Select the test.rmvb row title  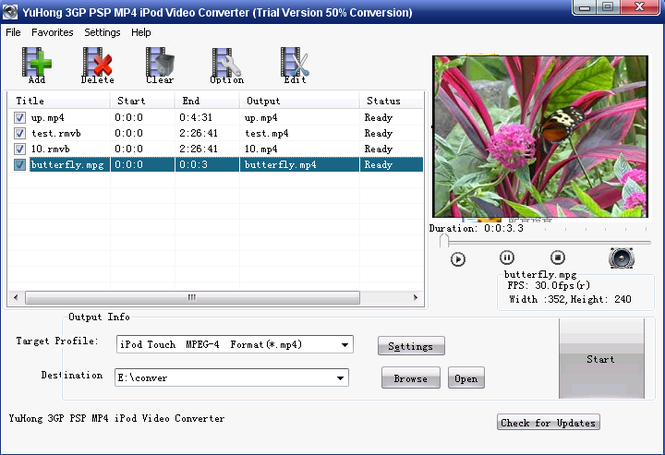pyautogui.click(x=56, y=133)
